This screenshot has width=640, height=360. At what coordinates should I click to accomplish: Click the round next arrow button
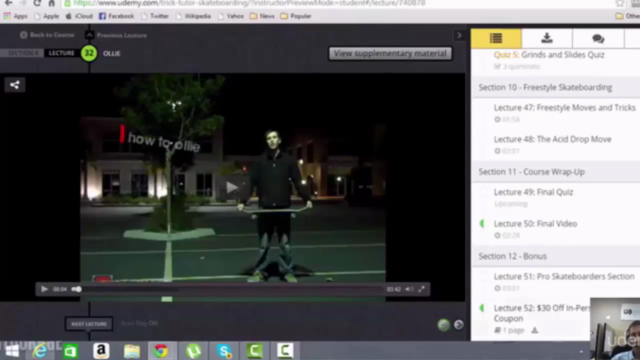tap(458, 325)
